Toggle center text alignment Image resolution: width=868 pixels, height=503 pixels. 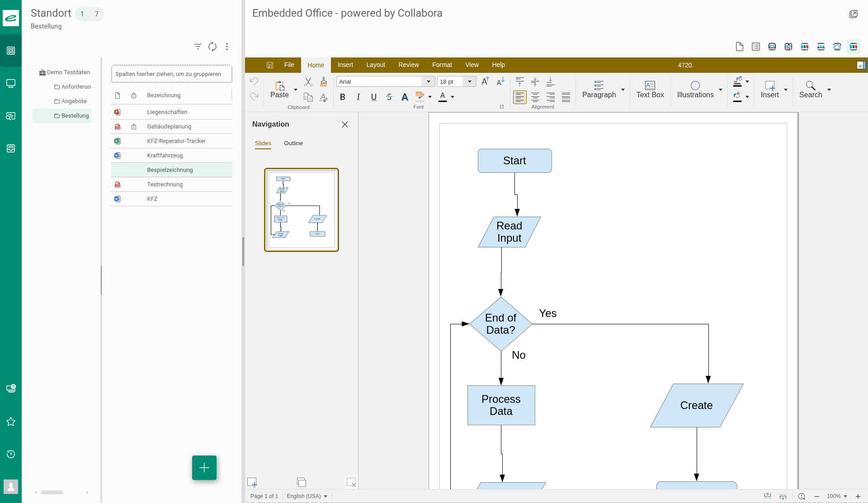(535, 97)
